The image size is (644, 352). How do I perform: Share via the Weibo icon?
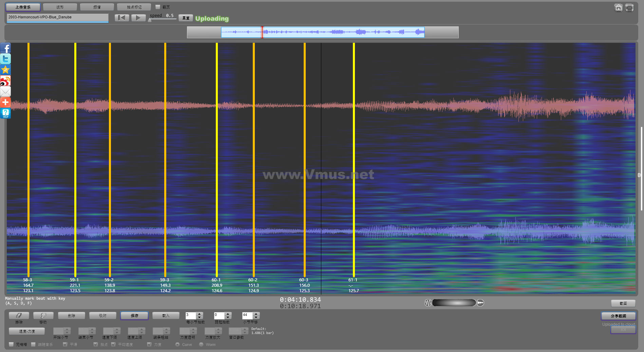[5, 81]
